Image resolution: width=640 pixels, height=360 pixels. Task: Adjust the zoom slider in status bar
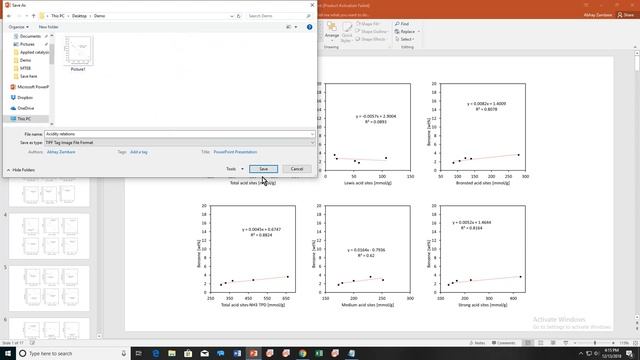coord(595,343)
